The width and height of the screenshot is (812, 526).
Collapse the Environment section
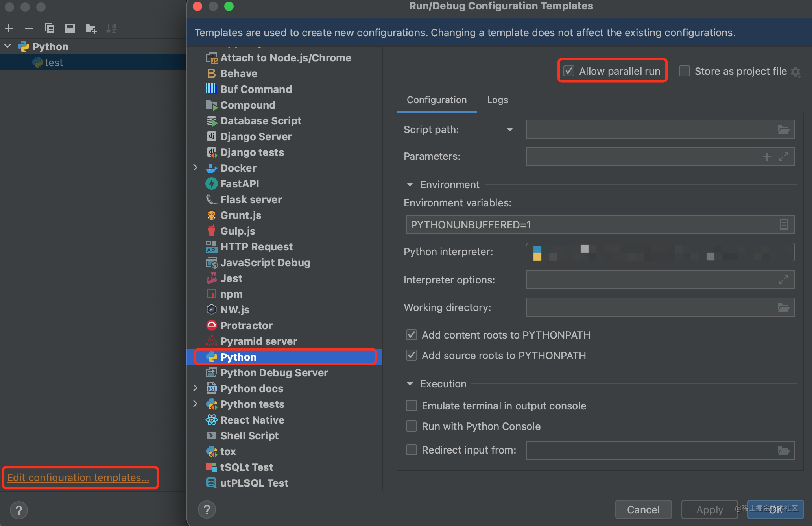(x=410, y=184)
